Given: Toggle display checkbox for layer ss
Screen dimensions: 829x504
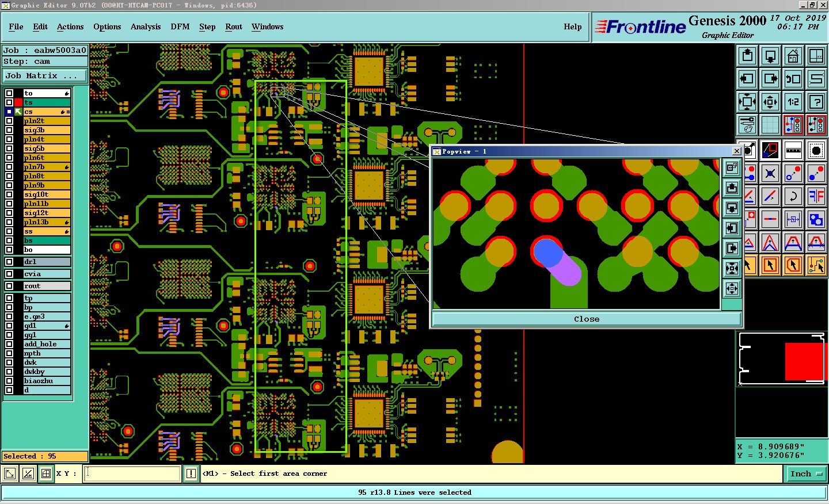Looking at the screenshot, I should click(x=9, y=231).
